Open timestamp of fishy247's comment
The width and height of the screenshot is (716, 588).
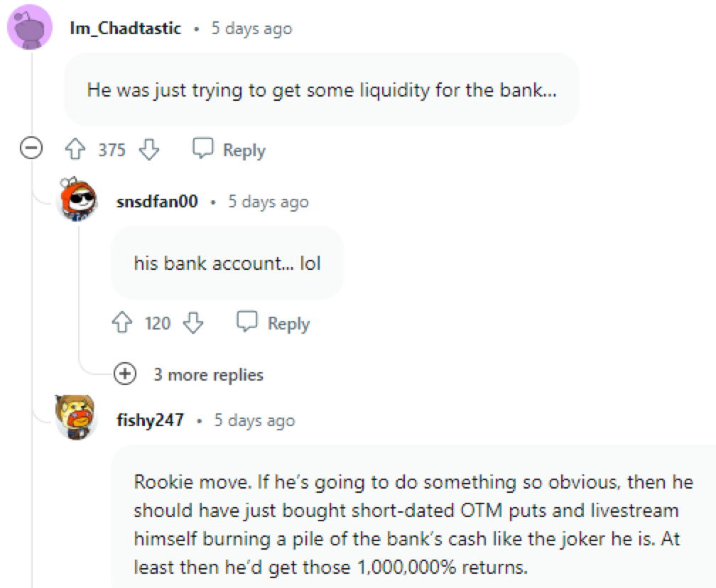255,420
